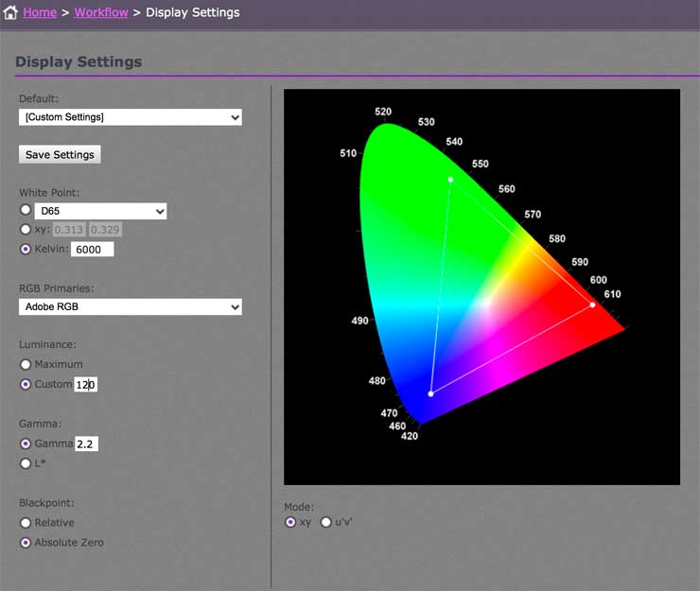Click the green primary point on gamut triangle

pyautogui.click(x=450, y=180)
